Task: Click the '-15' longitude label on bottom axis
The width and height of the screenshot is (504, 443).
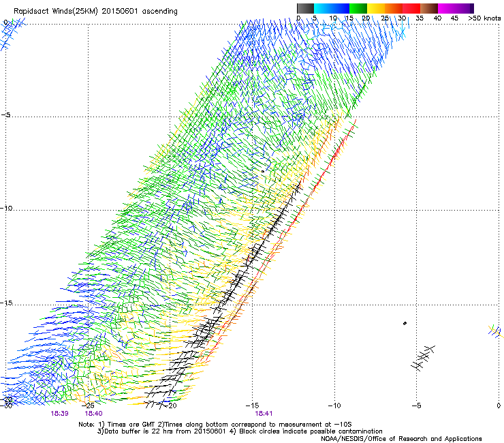Action: tap(252, 406)
